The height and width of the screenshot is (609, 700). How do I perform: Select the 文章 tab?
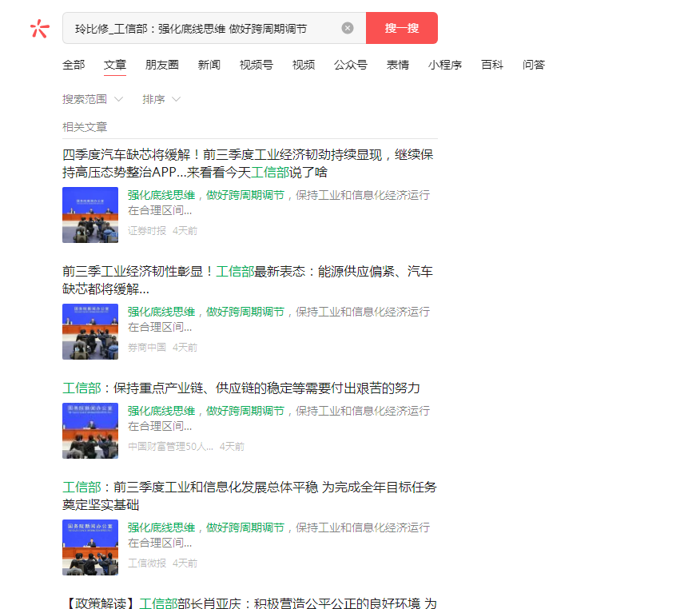(x=115, y=65)
